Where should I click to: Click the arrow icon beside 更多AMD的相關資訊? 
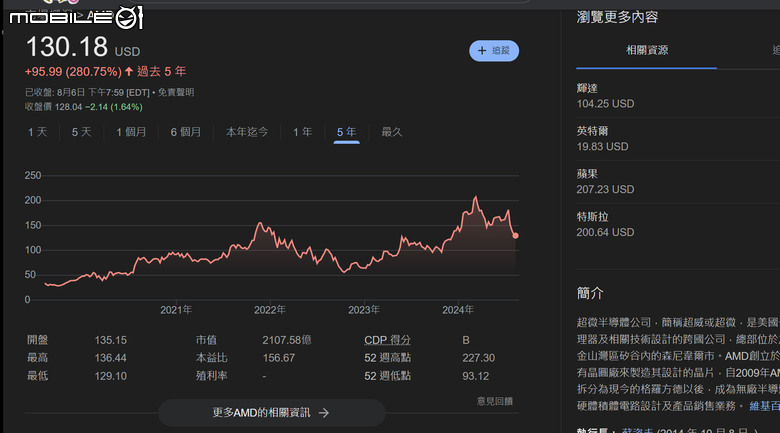click(324, 413)
